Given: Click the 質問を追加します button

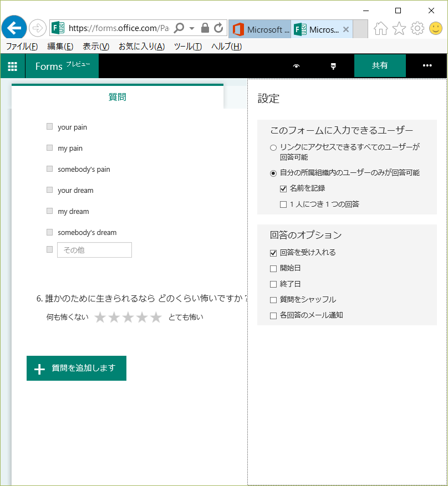Looking at the screenshot, I should tap(77, 368).
